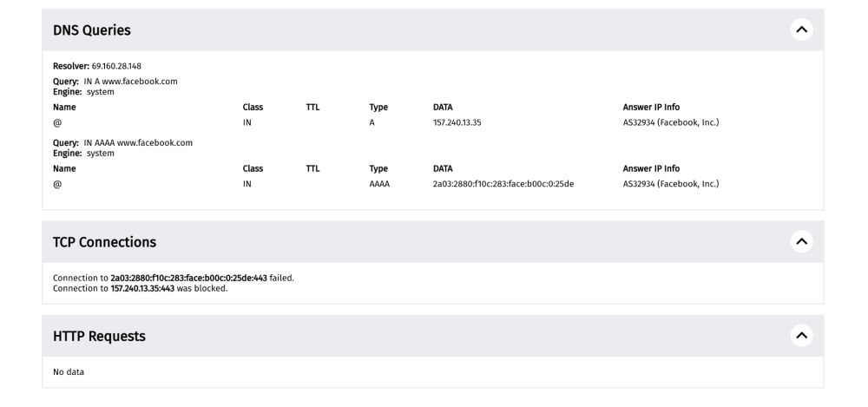Click the DNS Queries header title
This screenshot has height=407, width=868.
(x=92, y=30)
